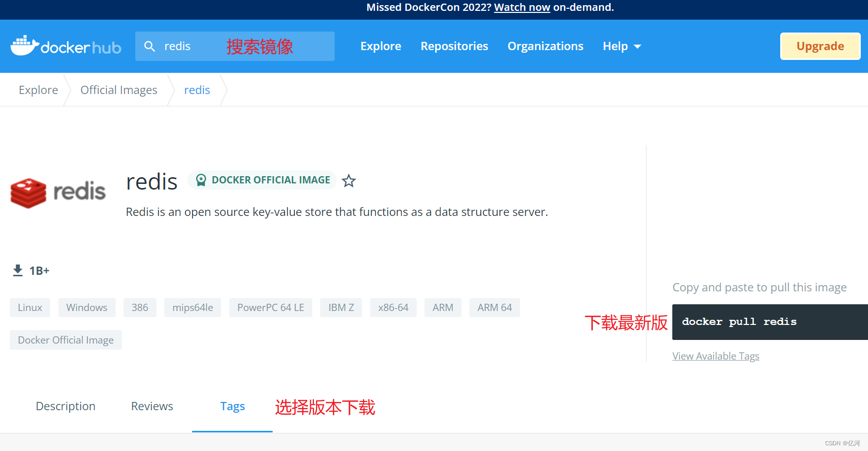Viewport: 868px width, 451px height.
Task: Click the redis title heading
Action: (x=152, y=182)
